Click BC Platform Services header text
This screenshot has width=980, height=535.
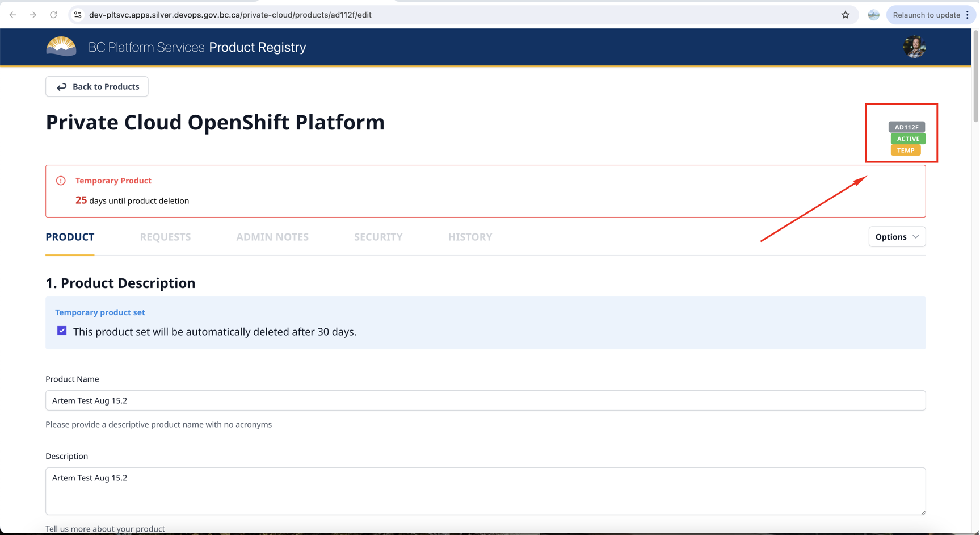[x=146, y=47]
